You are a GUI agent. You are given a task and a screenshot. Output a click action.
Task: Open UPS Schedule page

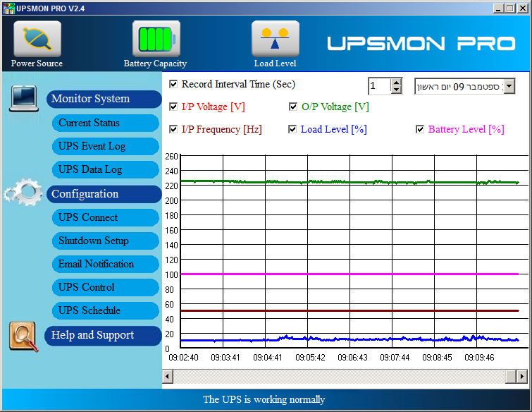pyautogui.click(x=106, y=310)
